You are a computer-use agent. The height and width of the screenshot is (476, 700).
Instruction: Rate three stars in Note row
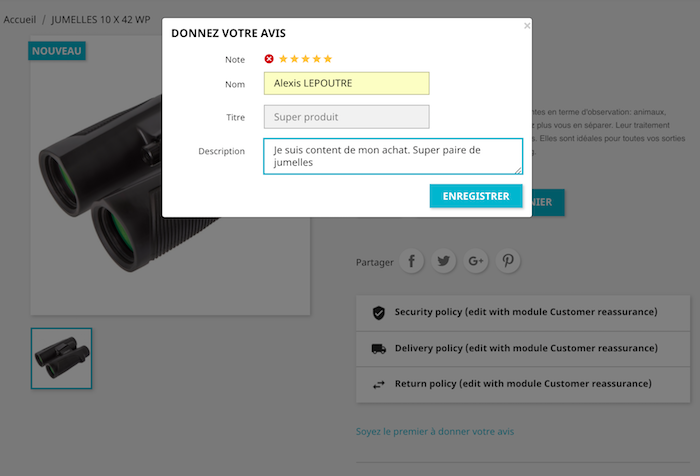(x=305, y=59)
